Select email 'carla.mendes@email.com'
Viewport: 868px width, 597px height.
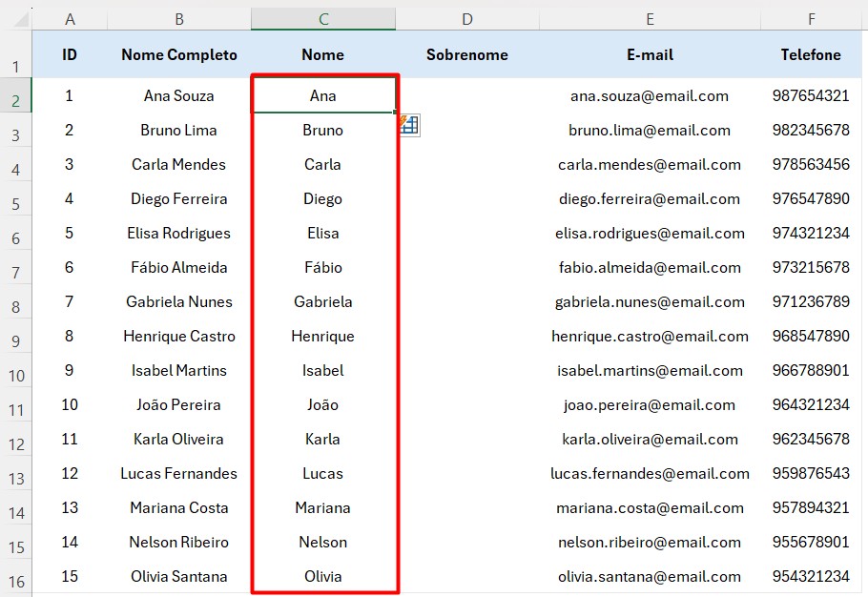[650, 164]
